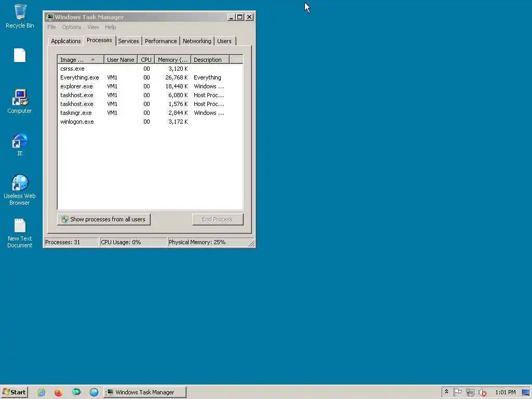Sort by the Memory column header
This screenshot has height=399, width=532.
(172, 60)
